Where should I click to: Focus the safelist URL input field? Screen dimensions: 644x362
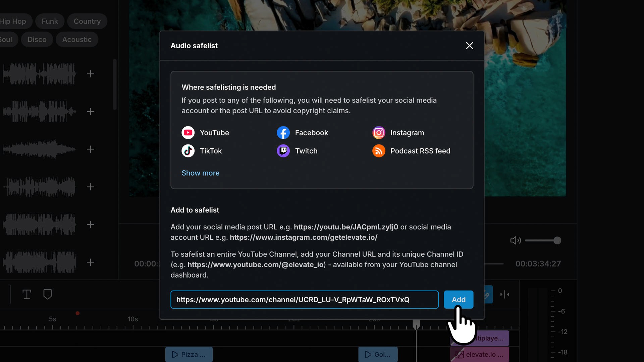pos(305,300)
